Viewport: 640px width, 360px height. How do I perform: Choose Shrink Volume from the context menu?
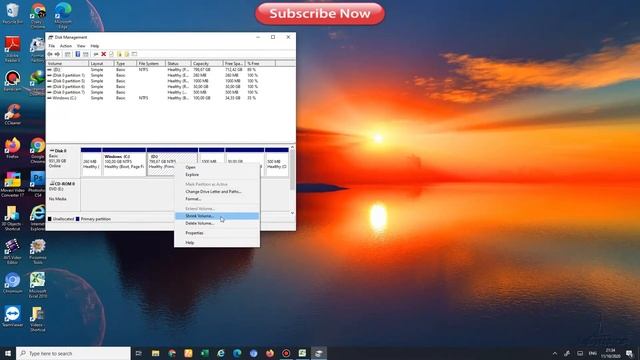coord(217,216)
